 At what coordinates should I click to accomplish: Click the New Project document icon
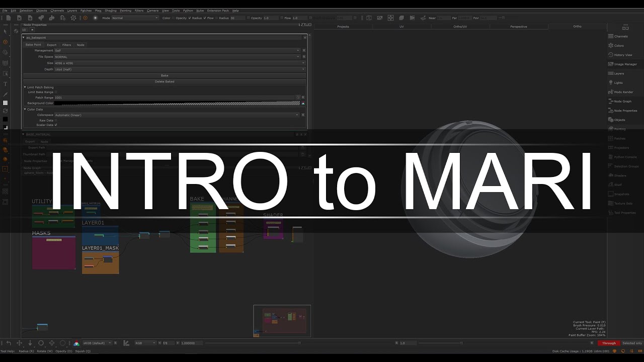coord(9,18)
